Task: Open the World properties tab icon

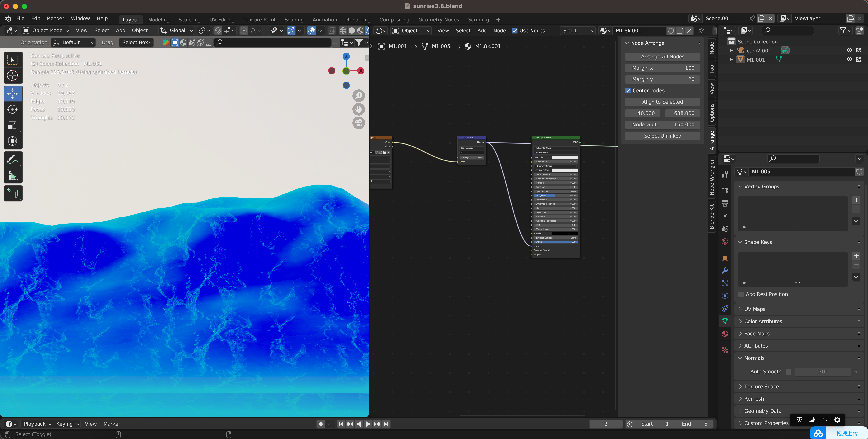Action: 725,241
